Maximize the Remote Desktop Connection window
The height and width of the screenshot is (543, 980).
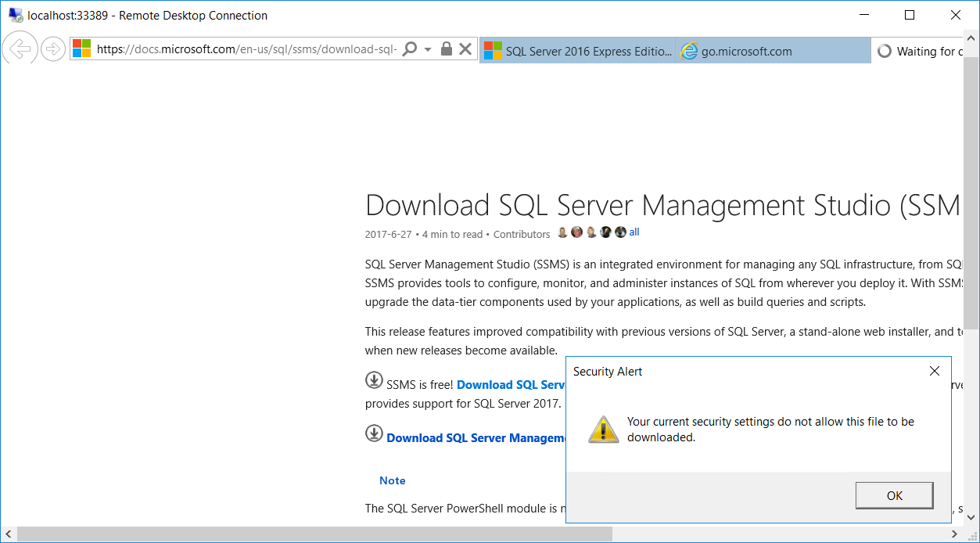coord(910,15)
